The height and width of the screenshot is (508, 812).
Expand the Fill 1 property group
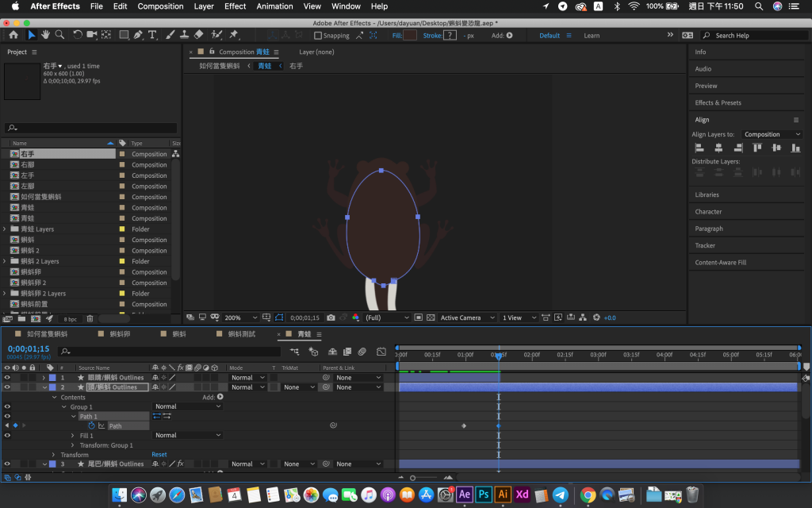(x=73, y=436)
